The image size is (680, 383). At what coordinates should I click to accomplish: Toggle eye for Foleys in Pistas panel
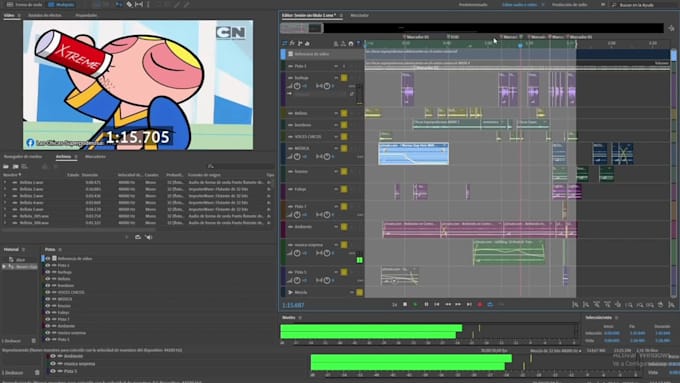[48, 312]
